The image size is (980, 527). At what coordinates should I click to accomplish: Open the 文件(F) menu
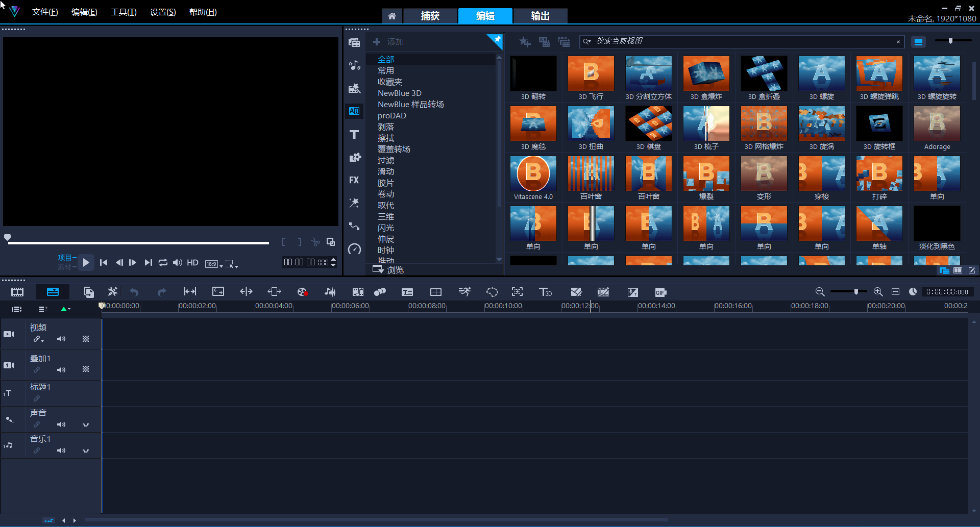click(x=45, y=12)
